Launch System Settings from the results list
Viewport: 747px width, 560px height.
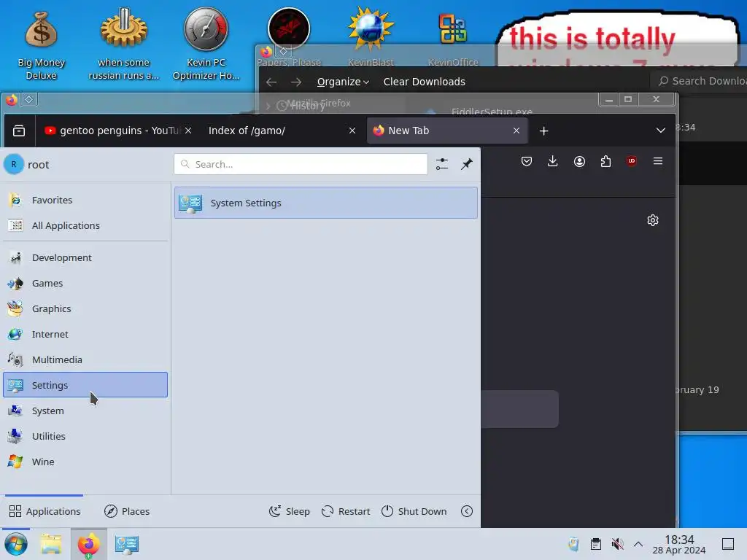326,203
